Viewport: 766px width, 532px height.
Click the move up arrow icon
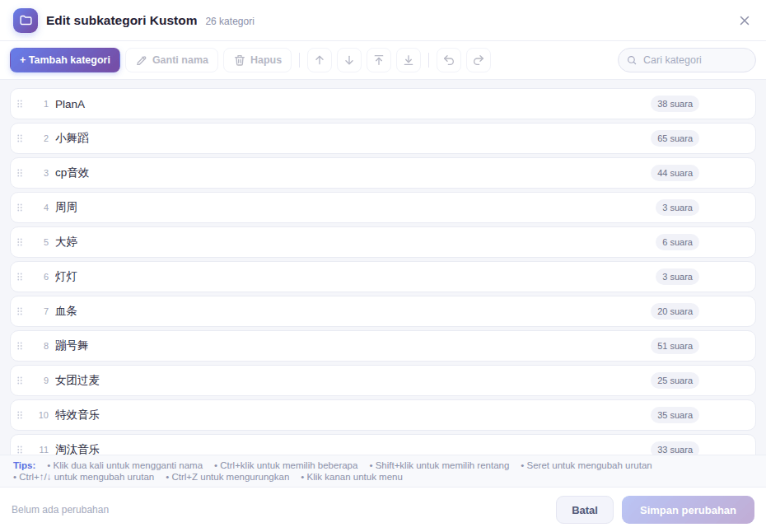coord(320,60)
